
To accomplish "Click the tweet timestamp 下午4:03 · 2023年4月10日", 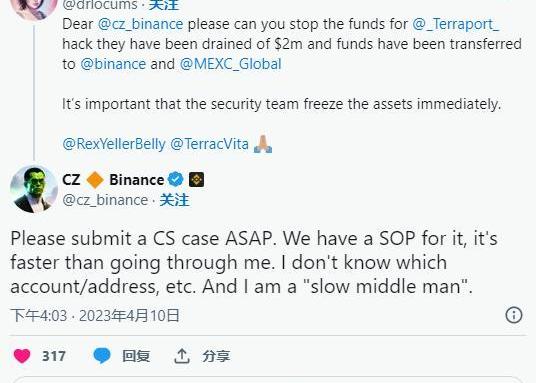I will coord(95,315).
